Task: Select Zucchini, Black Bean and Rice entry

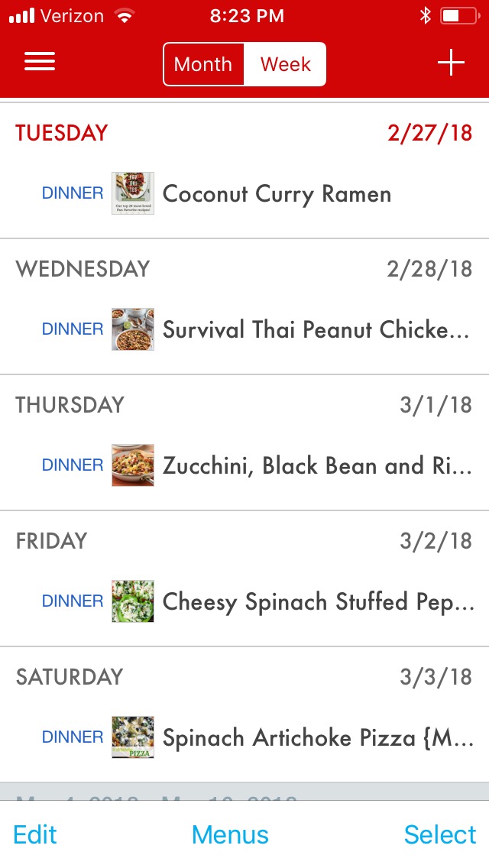Action: pyautogui.click(x=316, y=466)
